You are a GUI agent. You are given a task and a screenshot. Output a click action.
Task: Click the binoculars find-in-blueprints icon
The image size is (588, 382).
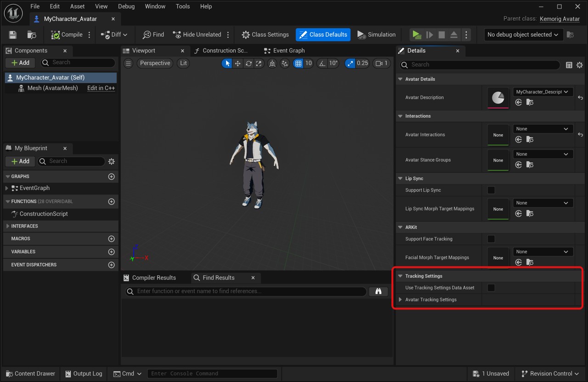point(379,291)
